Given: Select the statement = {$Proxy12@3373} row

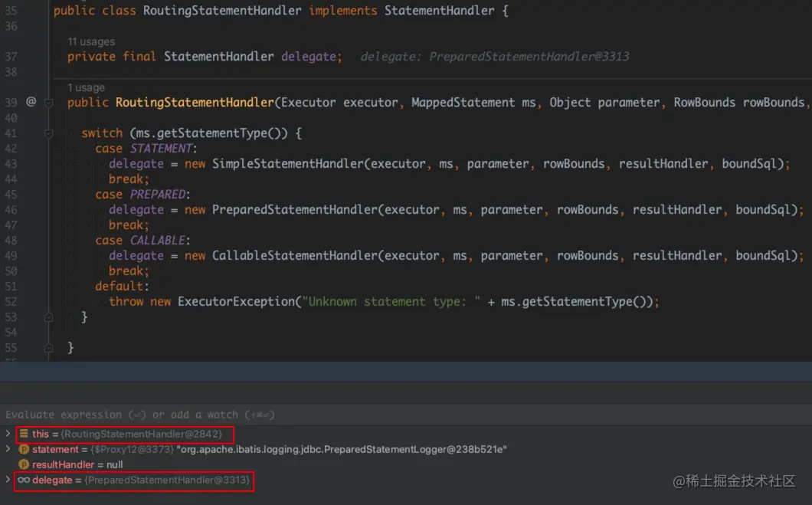Looking at the screenshot, I should 406,450.
